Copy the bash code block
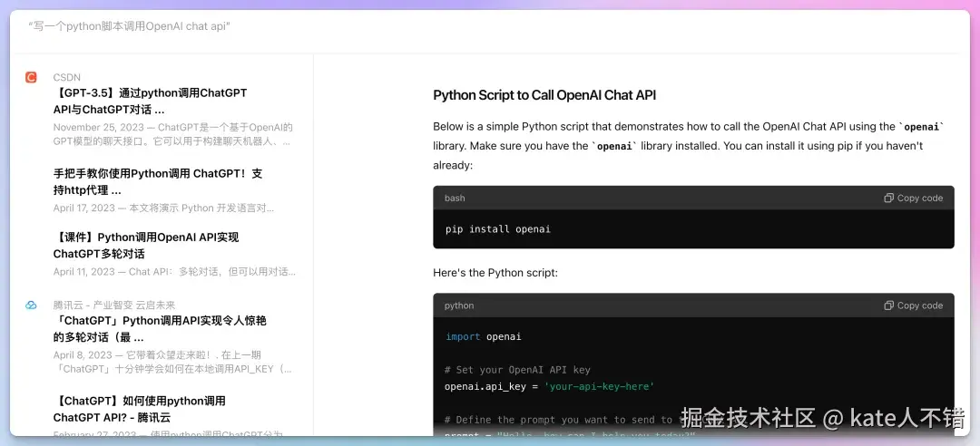 point(913,198)
